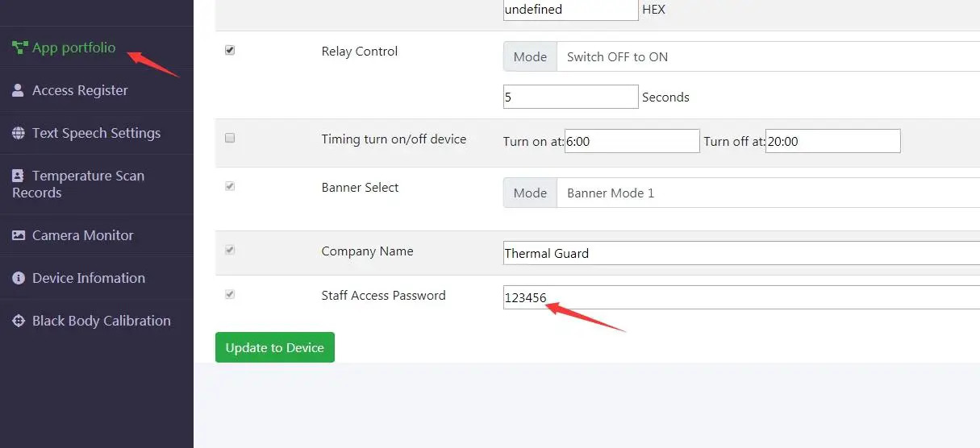Click the Access Register person icon
This screenshot has height=448, width=980.
click(18, 90)
